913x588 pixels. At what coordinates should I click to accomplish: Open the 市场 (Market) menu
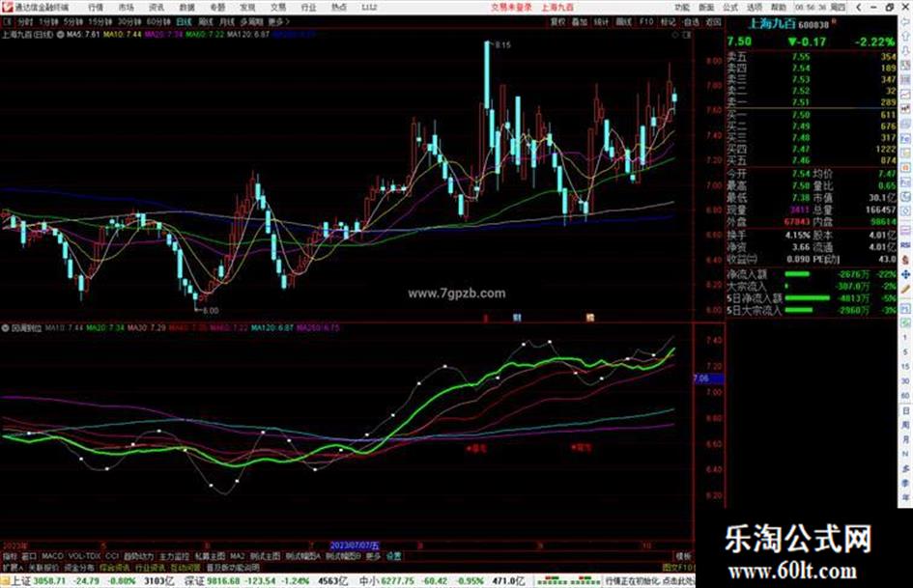tap(126, 8)
